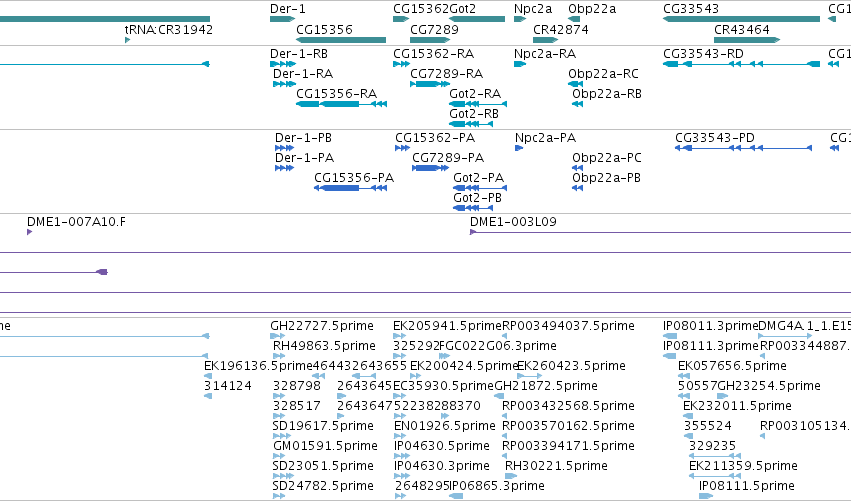Image resolution: width=851 pixels, height=501 pixels.
Task: Select the CG7289-RA transcript label
Action: click(x=447, y=74)
